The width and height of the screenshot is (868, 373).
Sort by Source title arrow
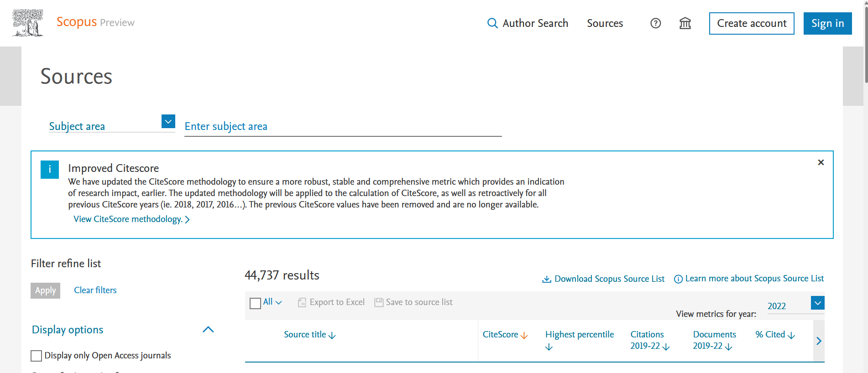coord(332,336)
